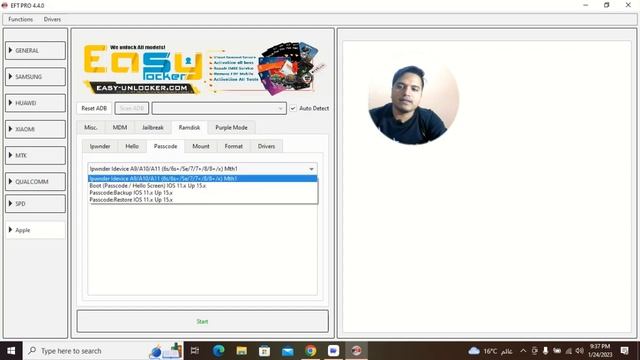Viewport: 640px width, 360px height.
Task: Open Task View on the taskbar
Action: [x=195, y=351]
